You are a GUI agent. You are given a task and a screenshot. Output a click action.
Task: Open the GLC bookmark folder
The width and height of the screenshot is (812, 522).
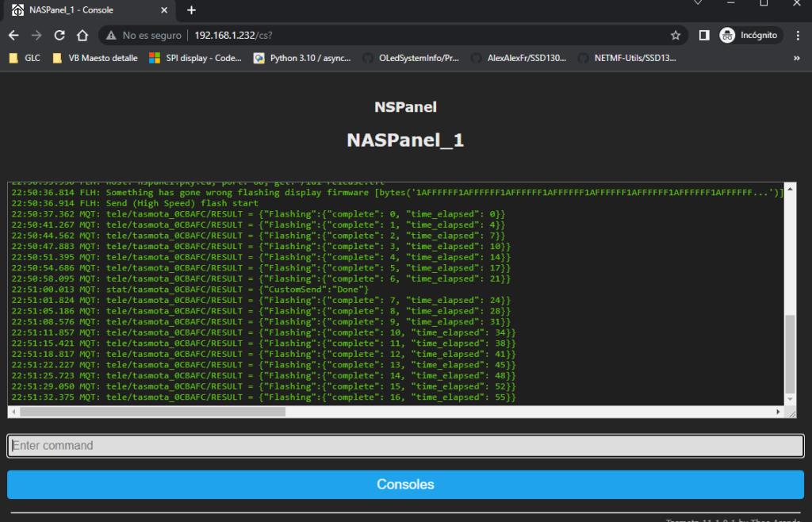pos(25,58)
